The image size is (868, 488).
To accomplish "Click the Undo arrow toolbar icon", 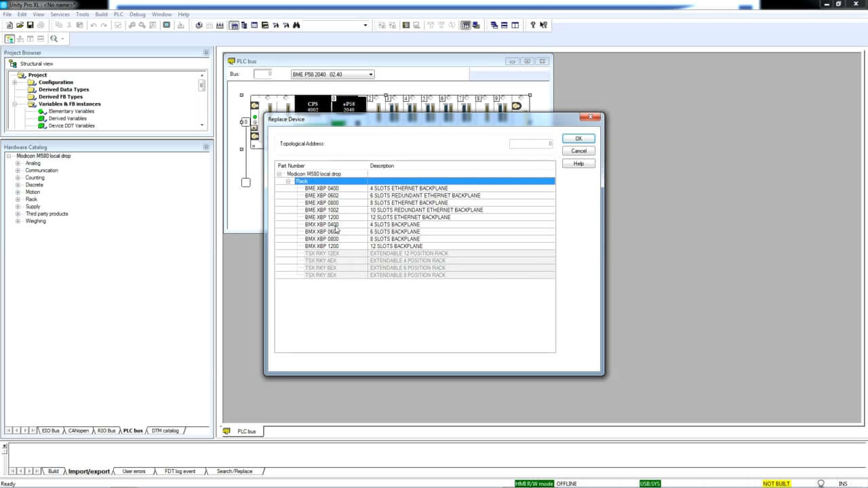I will 94,25.
